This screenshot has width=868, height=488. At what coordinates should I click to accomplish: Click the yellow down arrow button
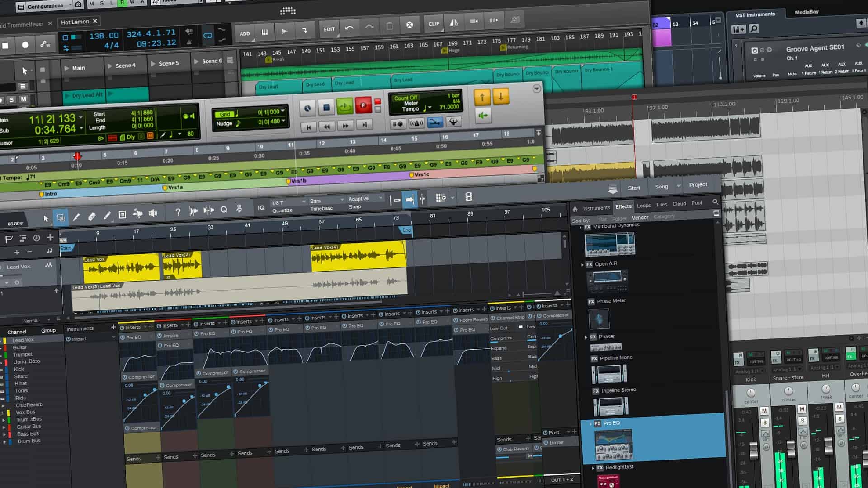501,96
